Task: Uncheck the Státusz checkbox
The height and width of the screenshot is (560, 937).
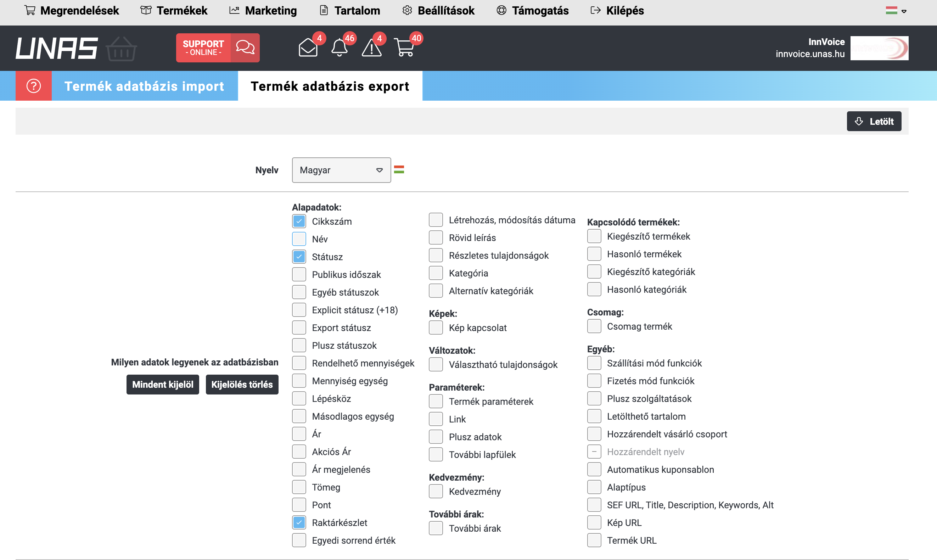Action: tap(299, 257)
